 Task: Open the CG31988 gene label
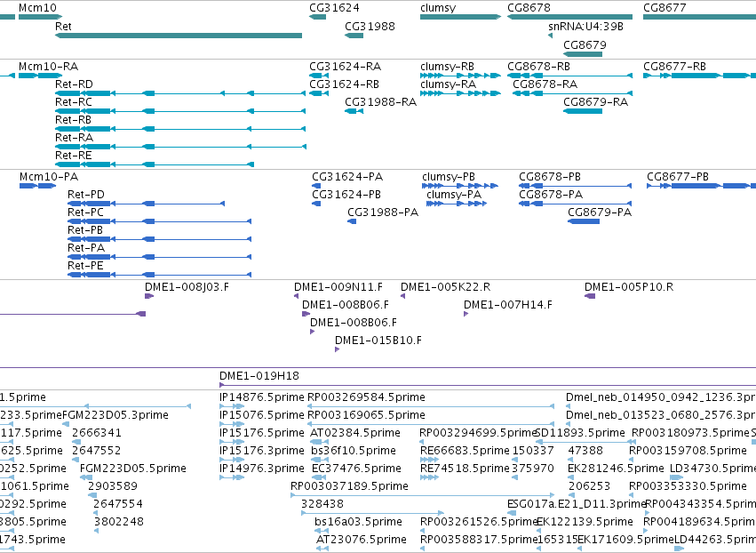click(x=370, y=26)
